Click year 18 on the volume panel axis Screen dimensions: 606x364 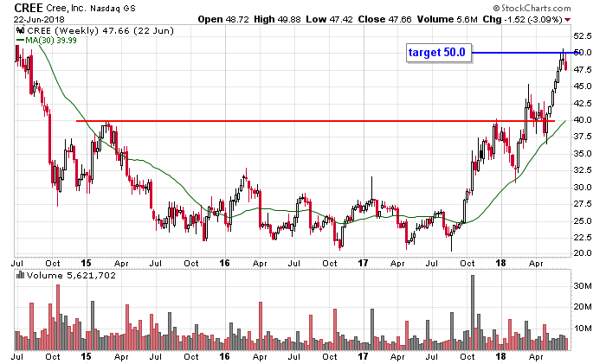coord(501,356)
